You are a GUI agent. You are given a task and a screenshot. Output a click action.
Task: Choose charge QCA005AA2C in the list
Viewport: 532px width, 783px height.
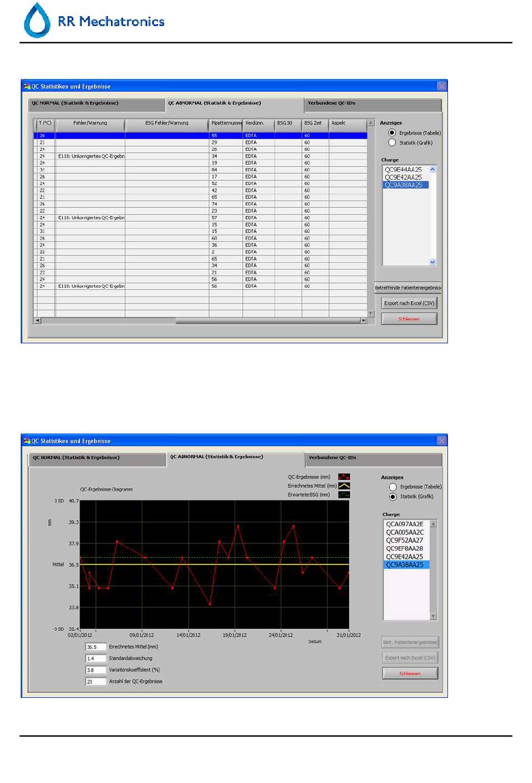pyautogui.click(x=407, y=533)
